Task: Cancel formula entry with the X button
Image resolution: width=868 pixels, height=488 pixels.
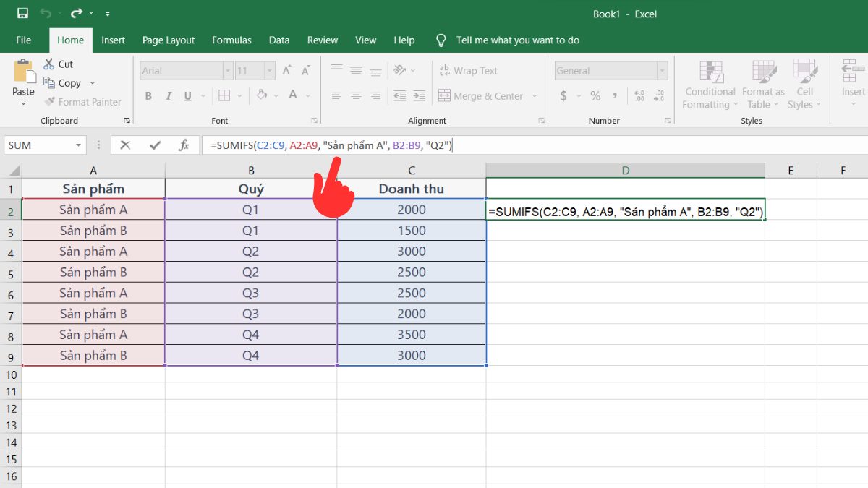Action: pyautogui.click(x=127, y=145)
